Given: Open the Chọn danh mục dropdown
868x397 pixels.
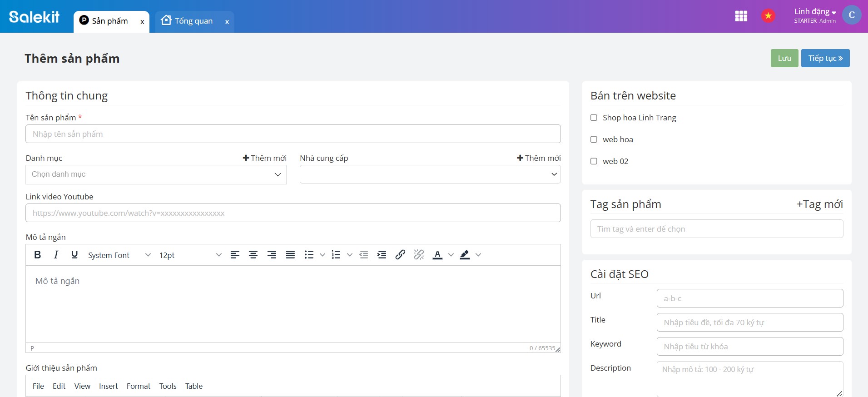Looking at the screenshot, I should pyautogui.click(x=156, y=174).
